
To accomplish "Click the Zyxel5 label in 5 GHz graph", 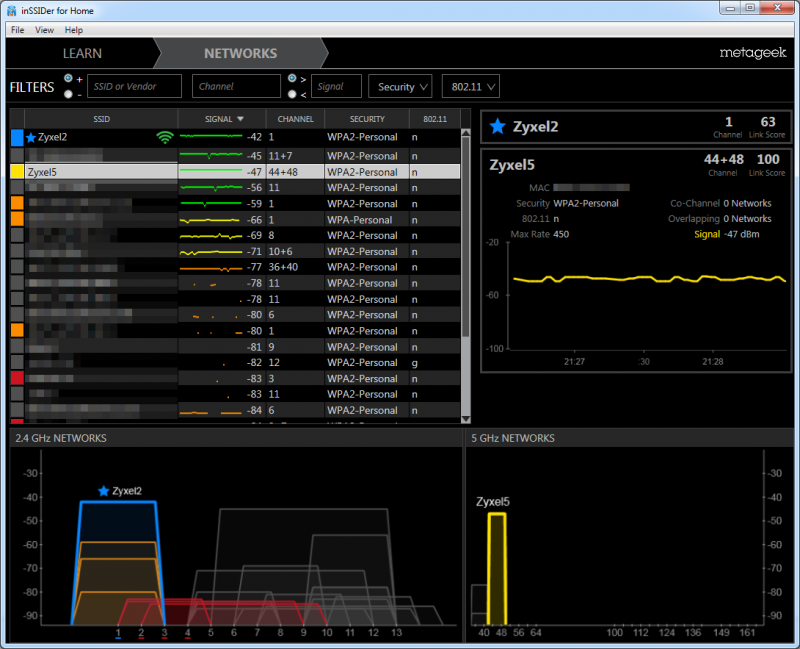I will click(492, 502).
